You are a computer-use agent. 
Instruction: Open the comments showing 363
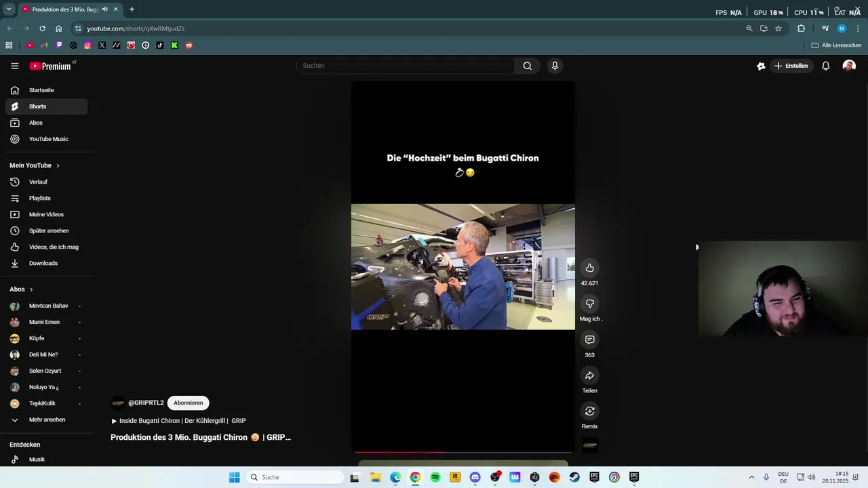pos(589,340)
